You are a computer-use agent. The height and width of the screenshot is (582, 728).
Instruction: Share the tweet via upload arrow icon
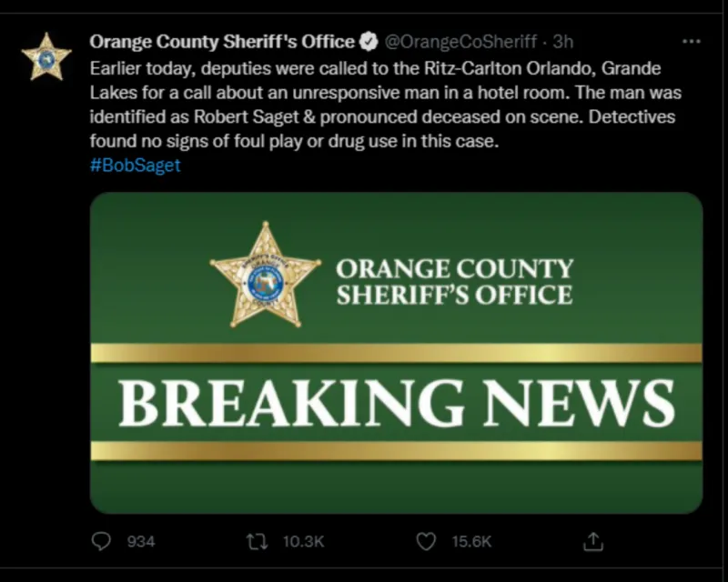pyautogui.click(x=593, y=541)
